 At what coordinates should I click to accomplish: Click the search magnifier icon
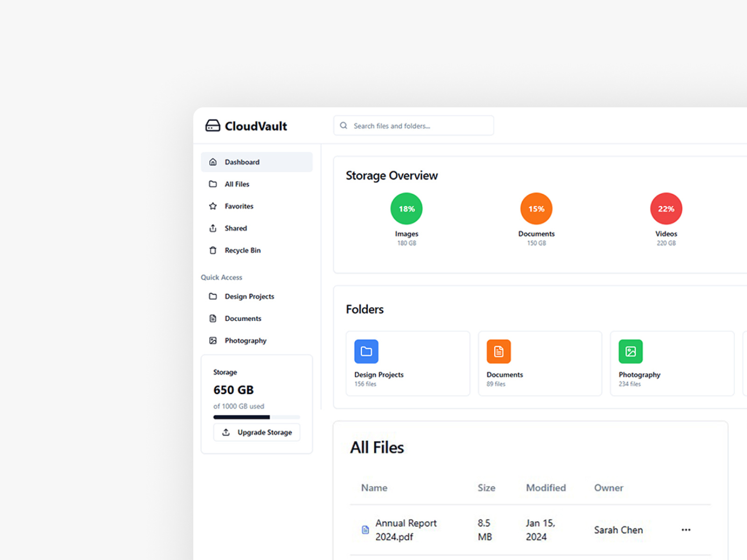click(343, 125)
